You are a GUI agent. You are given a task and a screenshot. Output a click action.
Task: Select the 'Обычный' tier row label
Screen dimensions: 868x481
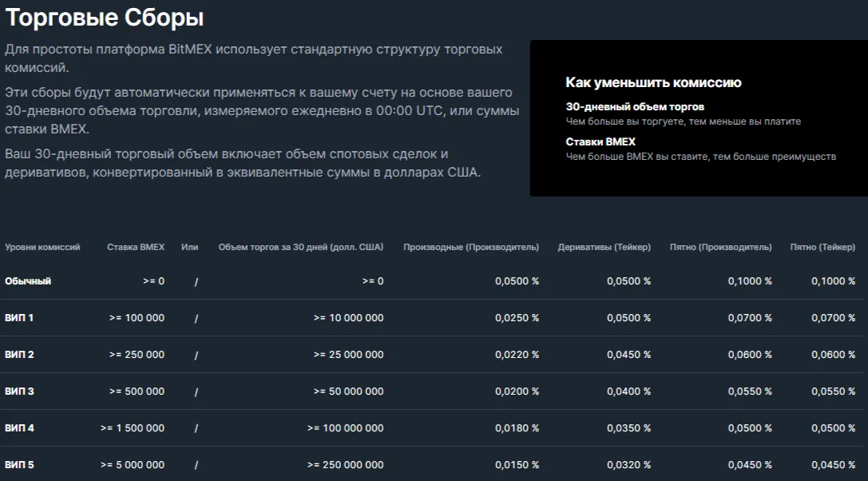click(28, 281)
